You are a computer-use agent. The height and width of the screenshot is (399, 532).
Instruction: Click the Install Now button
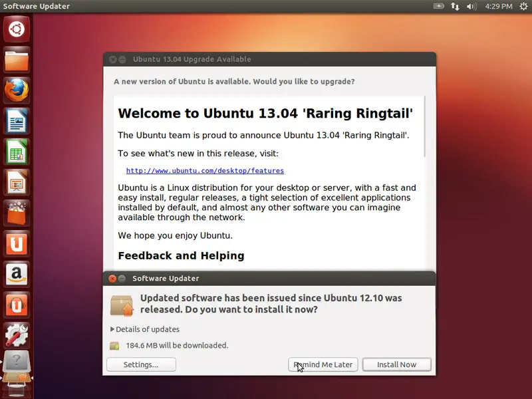(396, 364)
